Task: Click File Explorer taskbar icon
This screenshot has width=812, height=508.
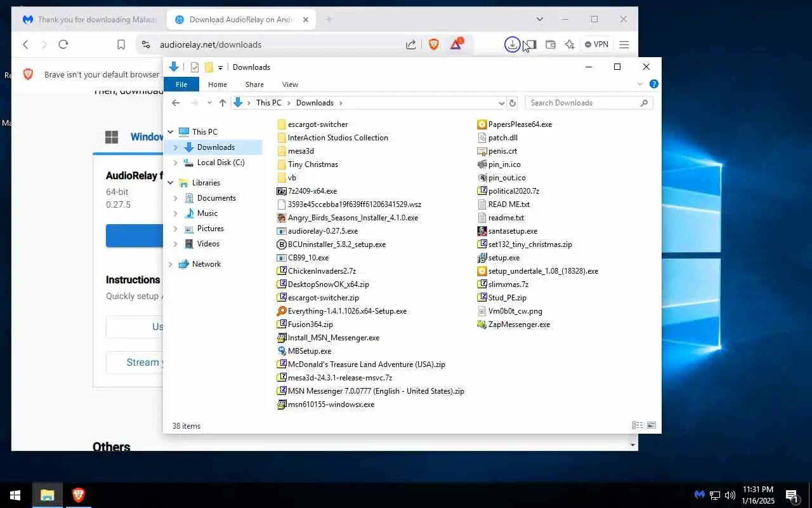Action: (x=47, y=495)
